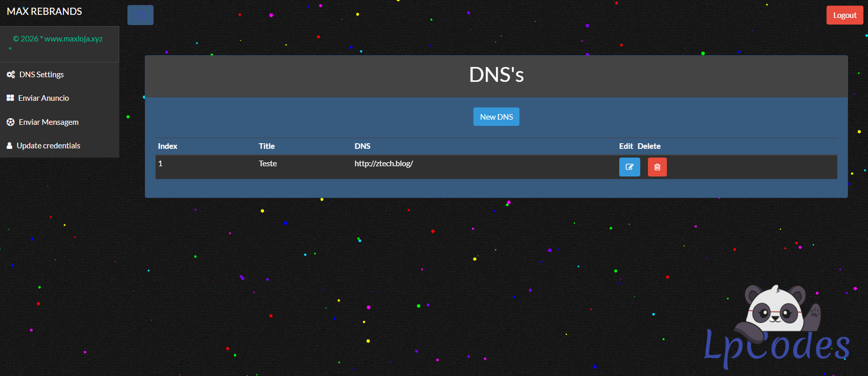Viewport: 868px width, 376px height.
Task: Go to the Enviar Anuncio page
Action: (x=44, y=98)
